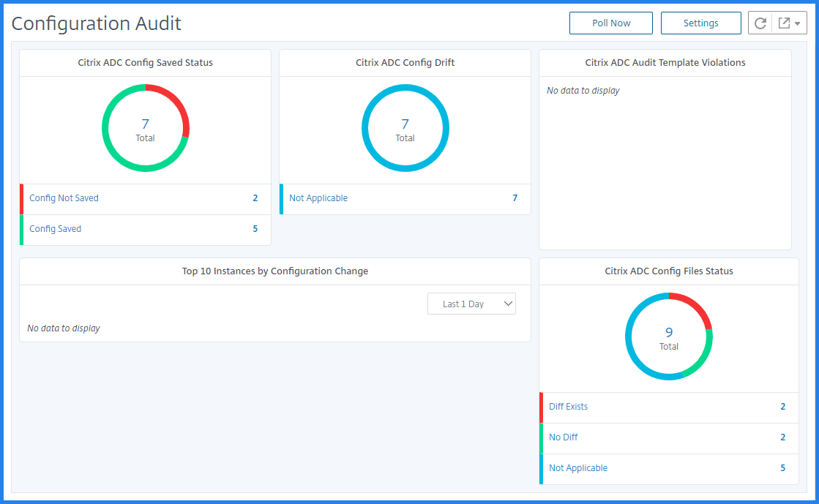This screenshot has height=504, width=819.
Task: Click the Config Saved Status donut chart
Action: (x=145, y=128)
